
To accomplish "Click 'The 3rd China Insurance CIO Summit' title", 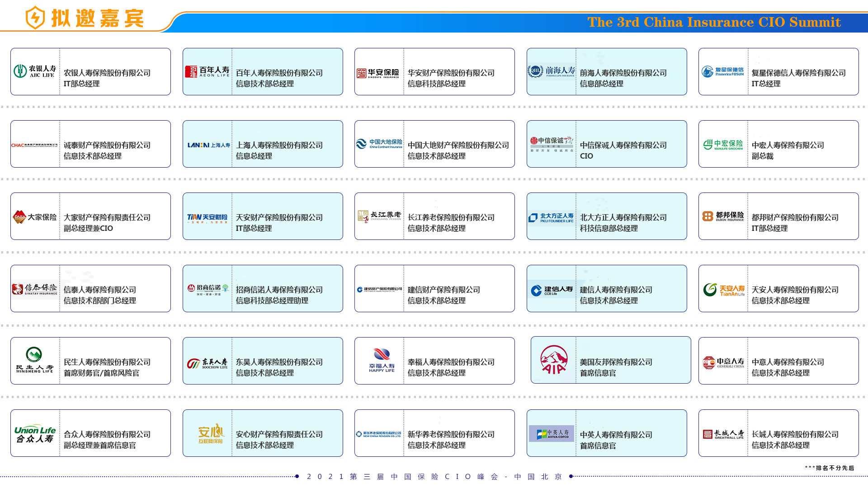I will point(714,22).
